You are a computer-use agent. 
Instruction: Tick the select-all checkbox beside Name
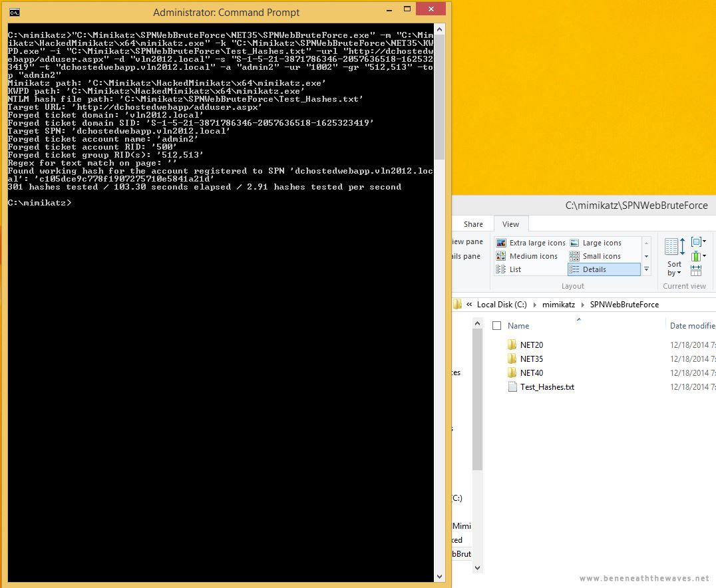click(x=497, y=325)
